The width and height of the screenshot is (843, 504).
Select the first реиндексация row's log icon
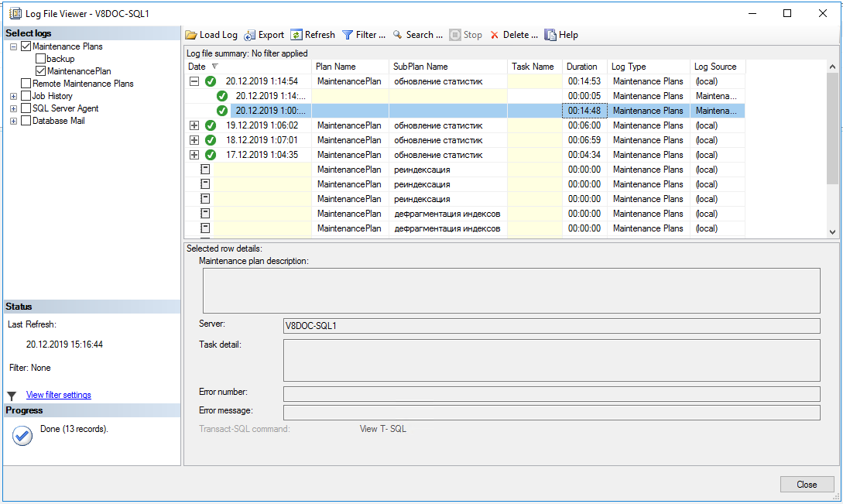tap(205, 170)
